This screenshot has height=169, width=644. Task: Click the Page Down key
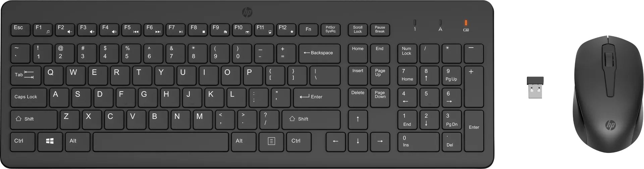[x=380, y=97]
